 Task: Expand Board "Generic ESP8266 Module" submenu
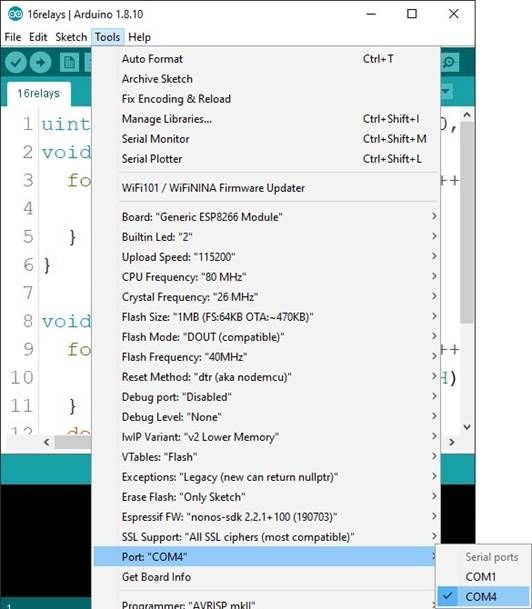coord(266,217)
